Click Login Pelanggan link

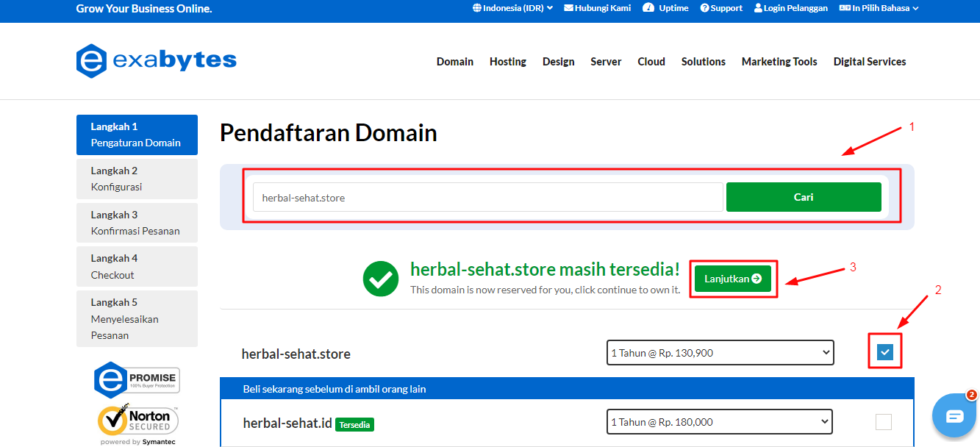pos(790,7)
